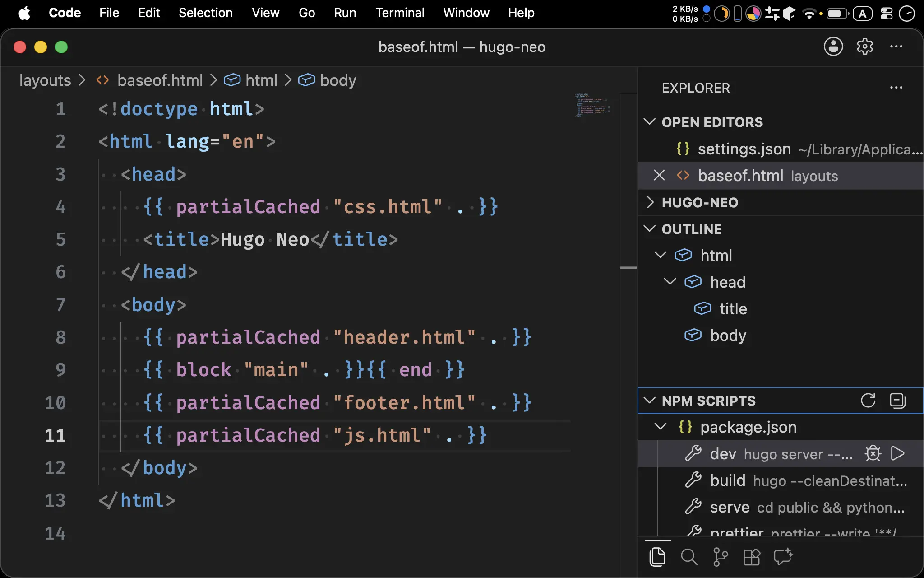Image resolution: width=924 pixels, height=578 pixels.
Task: Click the input source A icon
Action: click(x=863, y=14)
